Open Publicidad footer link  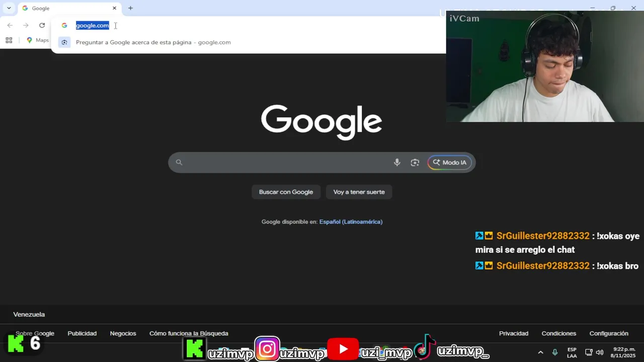[x=82, y=333]
